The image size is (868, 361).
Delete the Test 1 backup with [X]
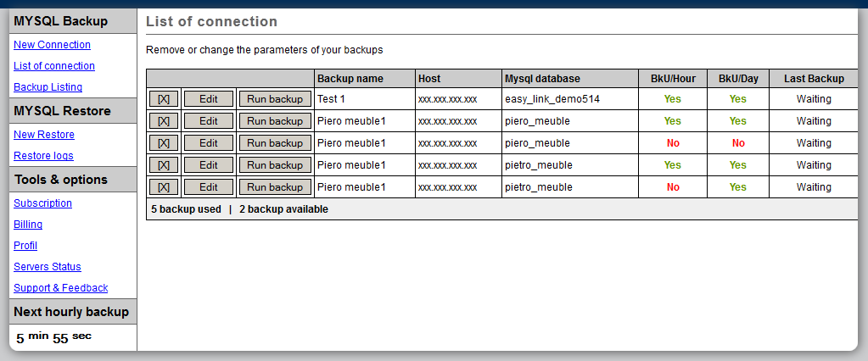point(164,99)
